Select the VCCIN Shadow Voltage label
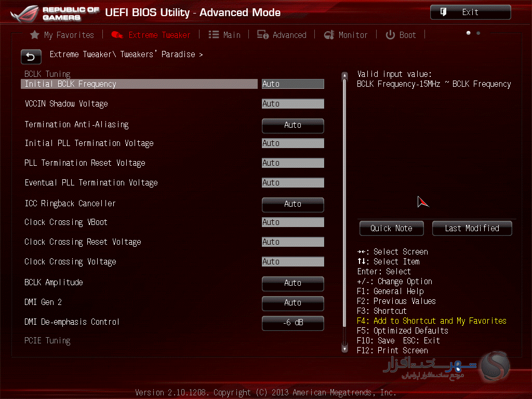532x399 pixels. pyautogui.click(x=66, y=104)
